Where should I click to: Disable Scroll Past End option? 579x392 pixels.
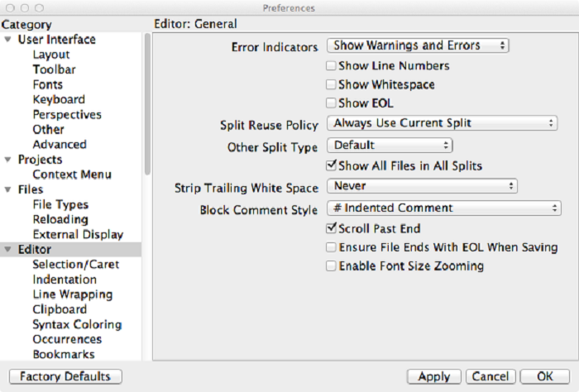[332, 228]
